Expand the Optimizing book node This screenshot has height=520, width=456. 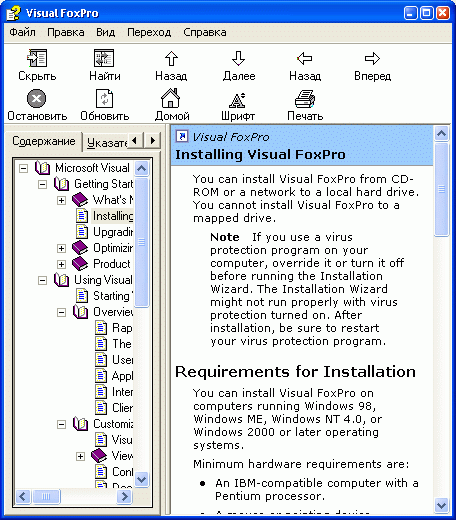[x=61, y=248]
